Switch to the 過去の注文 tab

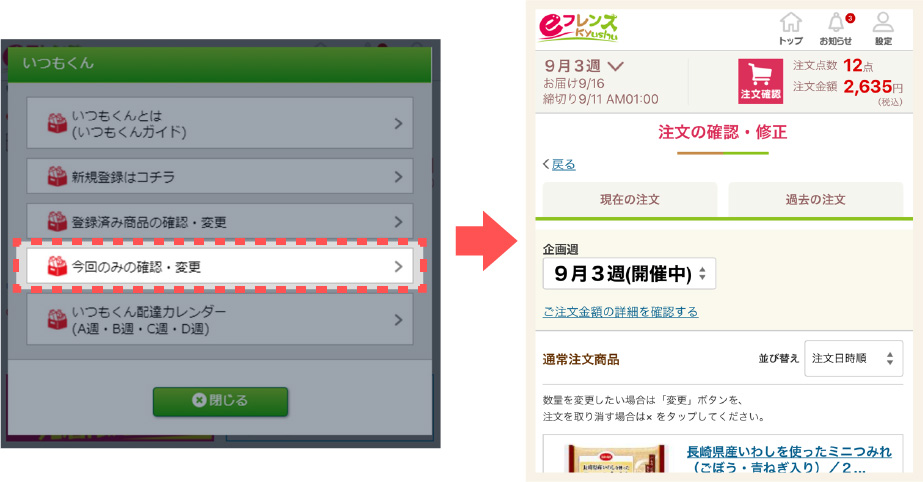tap(815, 200)
